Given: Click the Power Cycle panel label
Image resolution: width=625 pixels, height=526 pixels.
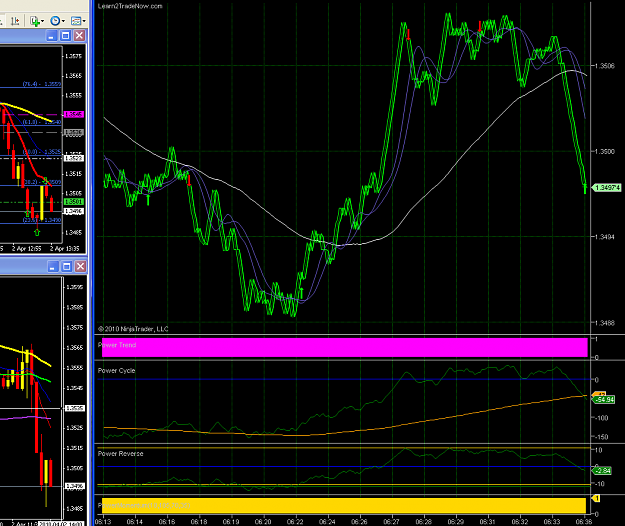Looking at the screenshot, I should (116, 371).
